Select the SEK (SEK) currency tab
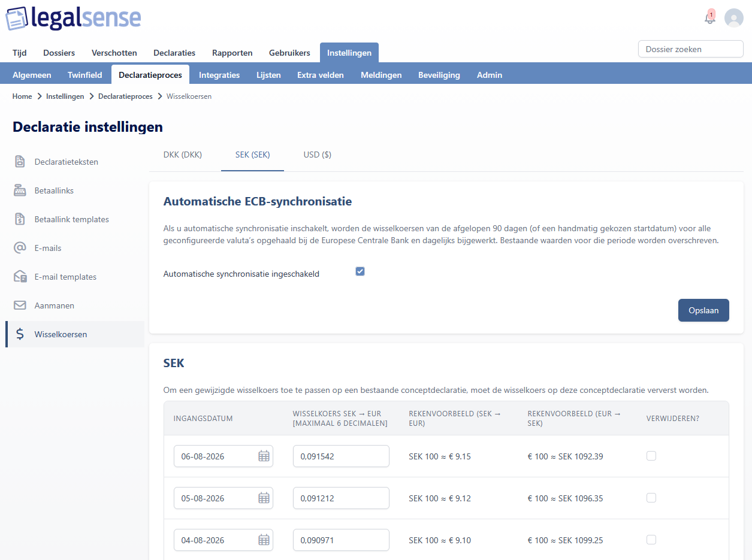This screenshot has height=560, width=752. pyautogui.click(x=252, y=155)
